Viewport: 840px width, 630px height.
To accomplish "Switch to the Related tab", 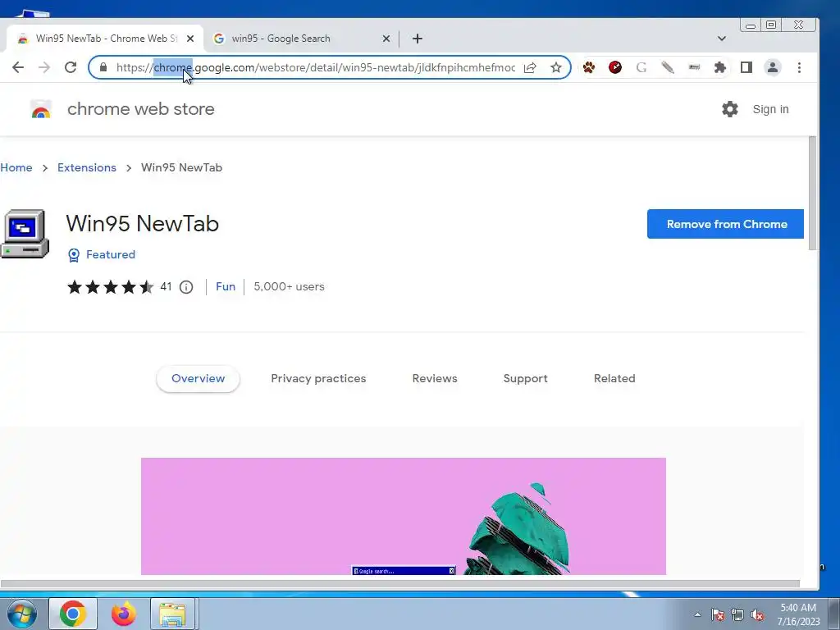I will (614, 379).
